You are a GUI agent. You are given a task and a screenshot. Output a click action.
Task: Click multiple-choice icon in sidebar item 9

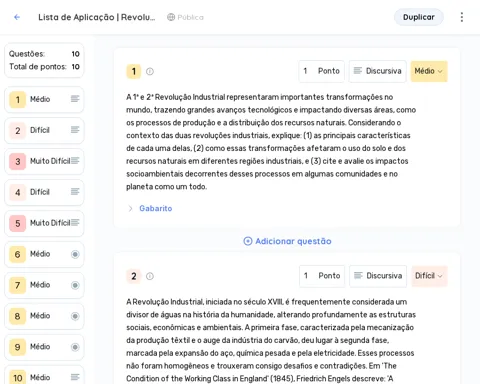(x=75, y=347)
